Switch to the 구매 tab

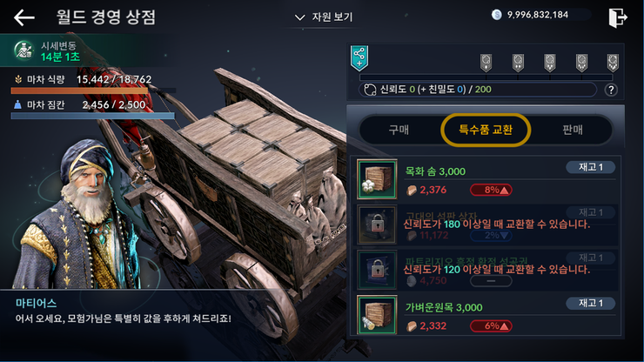pyautogui.click(x=399, y=130)
